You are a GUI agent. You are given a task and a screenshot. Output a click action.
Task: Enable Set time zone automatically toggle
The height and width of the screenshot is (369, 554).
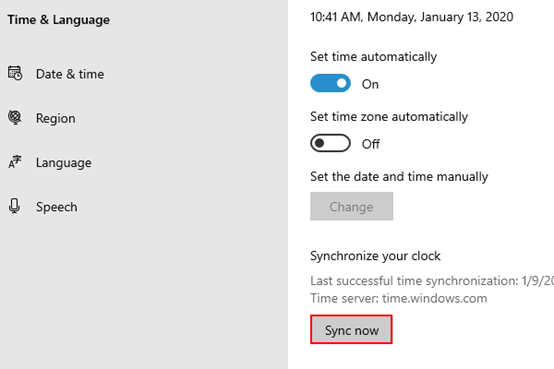pyautogui.click(x=330, y=143)
